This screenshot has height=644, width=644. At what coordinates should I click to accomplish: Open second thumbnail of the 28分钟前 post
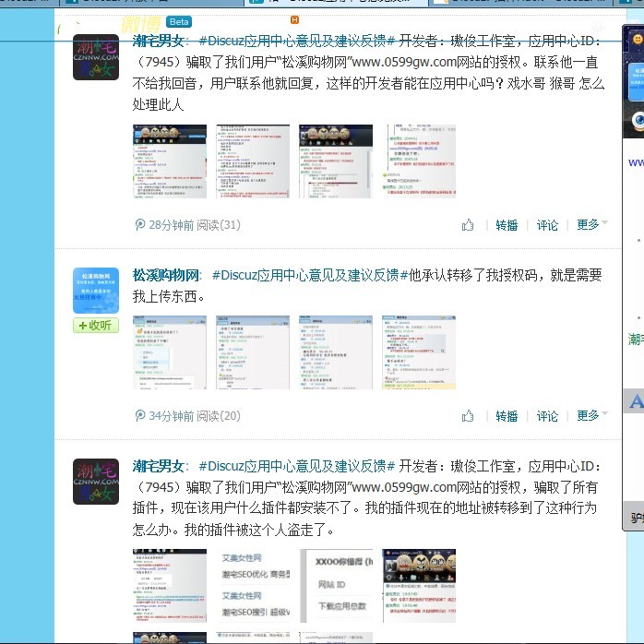click(253, 161)
